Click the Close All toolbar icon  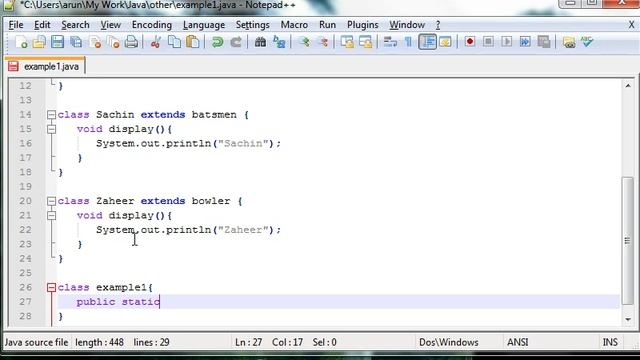click(x=113, y=42)
